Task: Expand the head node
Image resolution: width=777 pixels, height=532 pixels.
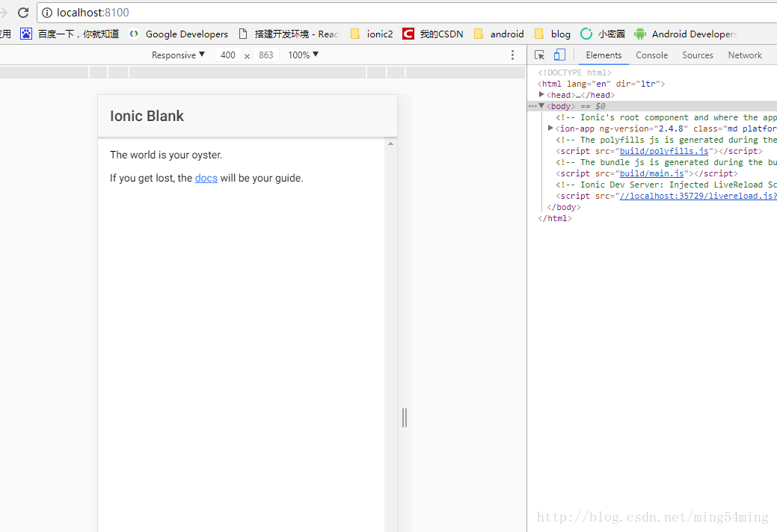Action: pyautogui.click(x=541, y=95)
